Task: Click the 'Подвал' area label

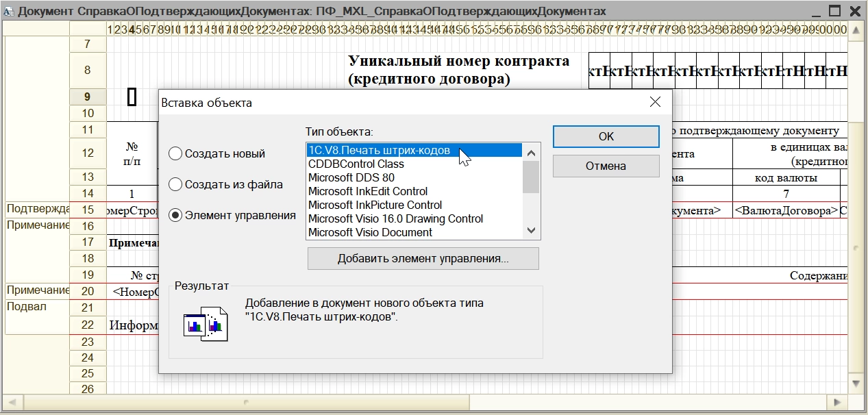Action: tap(26, 307)
